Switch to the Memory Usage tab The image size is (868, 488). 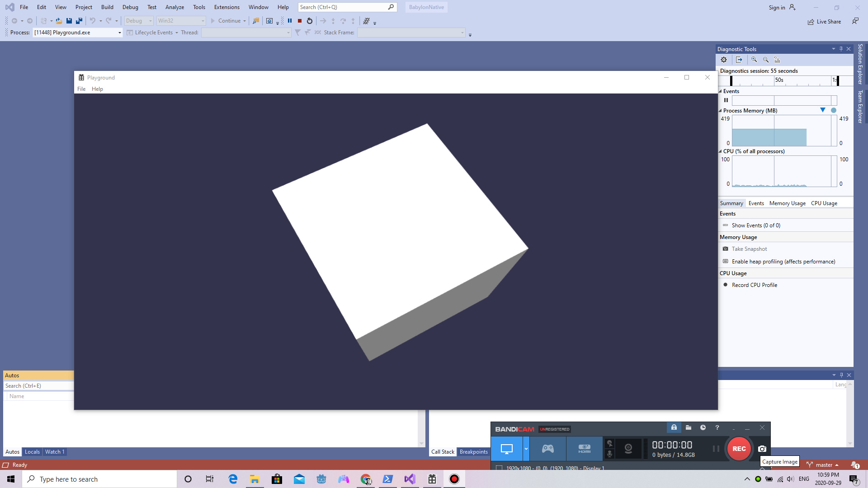coord(787,203)
